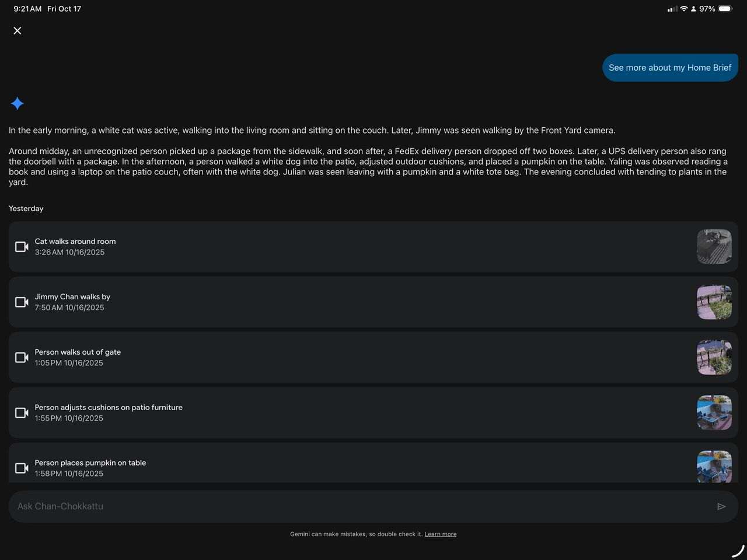Select the Cat walks around room event title
747x560 pixels.
click(x=75, y=242)
